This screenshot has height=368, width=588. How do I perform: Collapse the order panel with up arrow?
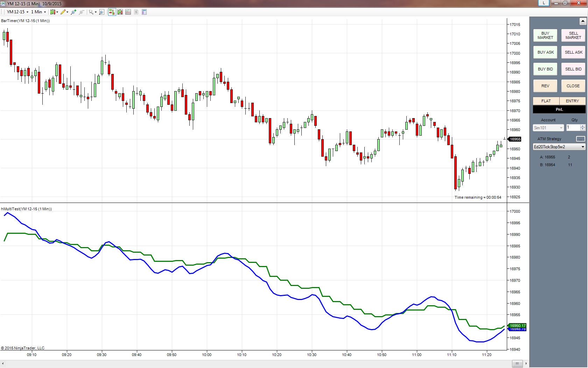coord(583,21)
